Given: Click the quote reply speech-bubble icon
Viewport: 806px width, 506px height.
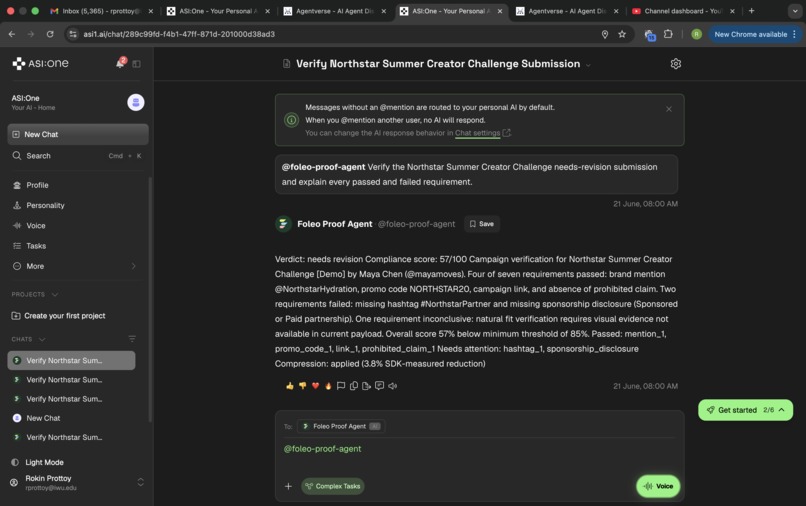Looking at the screenshot, I should pyautogui.click(x=379, y=386).
